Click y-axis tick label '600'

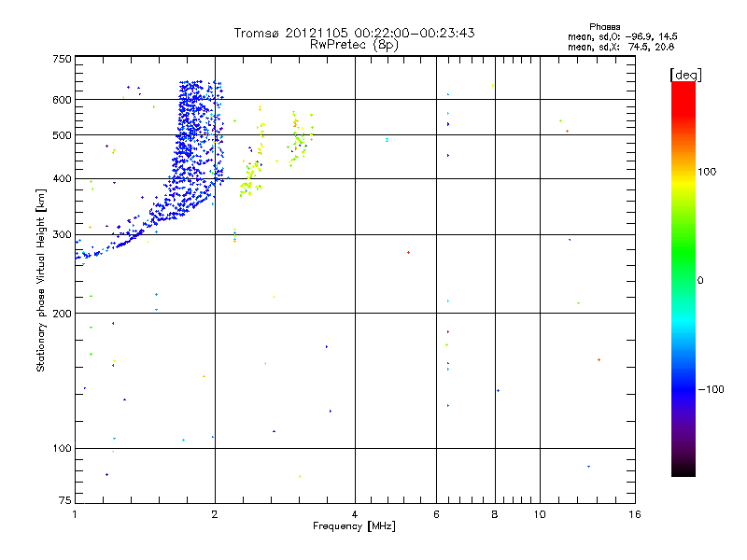tap(62, 100)
